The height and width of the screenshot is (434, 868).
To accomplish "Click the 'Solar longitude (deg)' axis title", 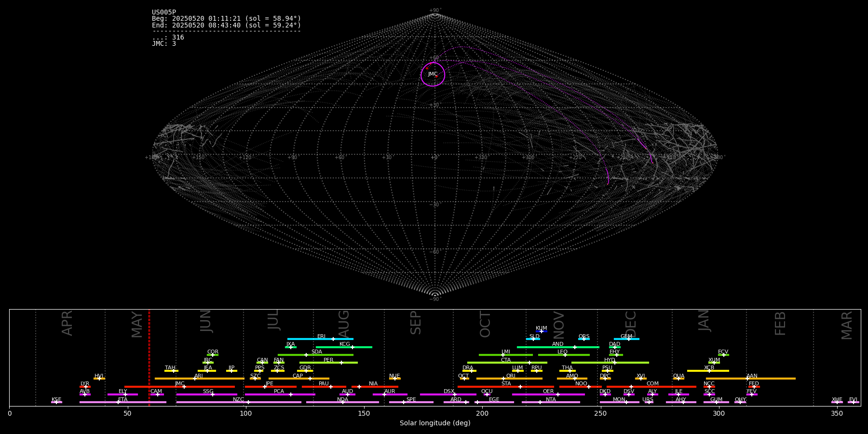I will tap(435, 423).
